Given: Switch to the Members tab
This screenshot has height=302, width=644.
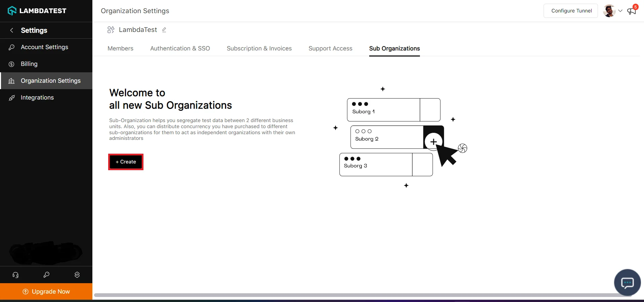Looking at the screenshot, I should [x=120, y=48].
